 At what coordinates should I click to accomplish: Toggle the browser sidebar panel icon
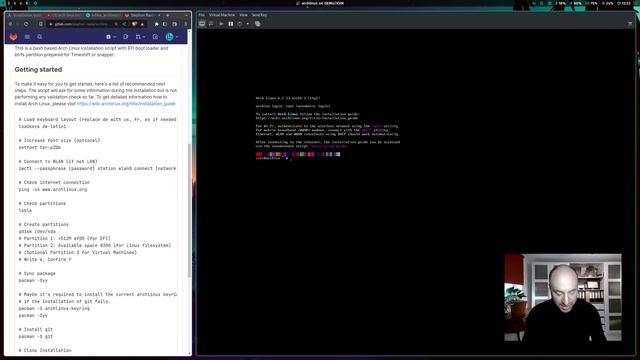[165, 24]
